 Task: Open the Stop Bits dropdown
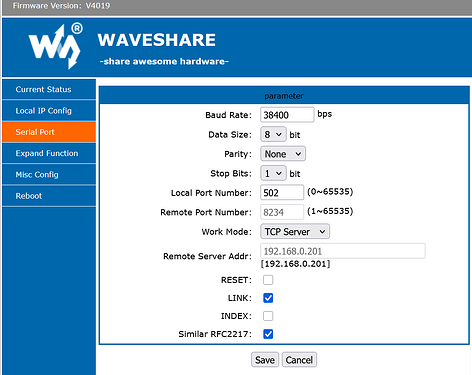click(x=273, y=173)
